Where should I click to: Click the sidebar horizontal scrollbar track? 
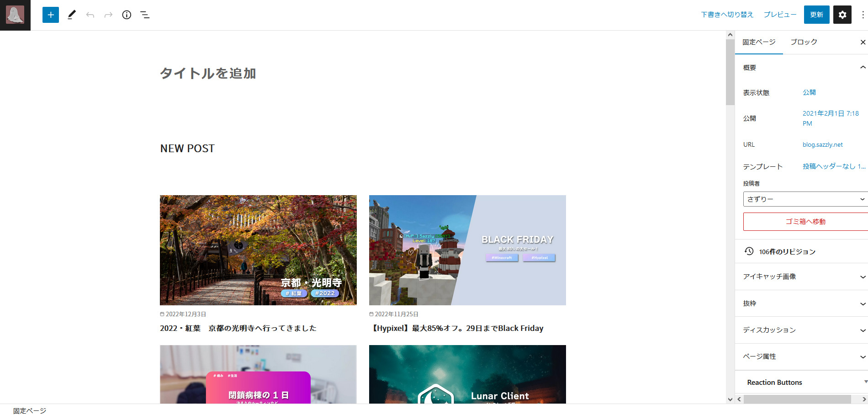[797, 399]
